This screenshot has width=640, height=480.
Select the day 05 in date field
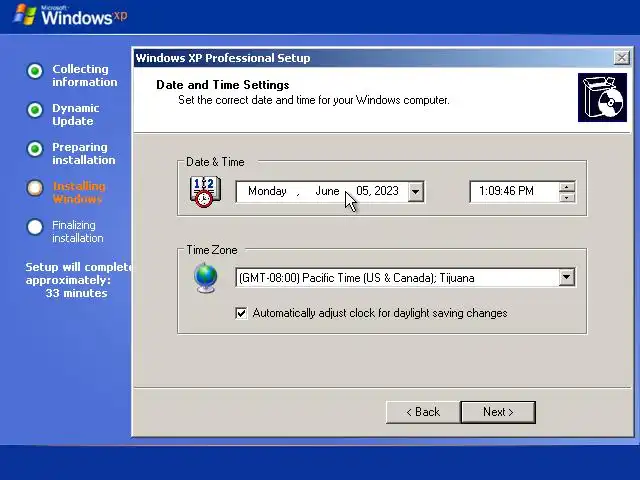tap(362, 191)
